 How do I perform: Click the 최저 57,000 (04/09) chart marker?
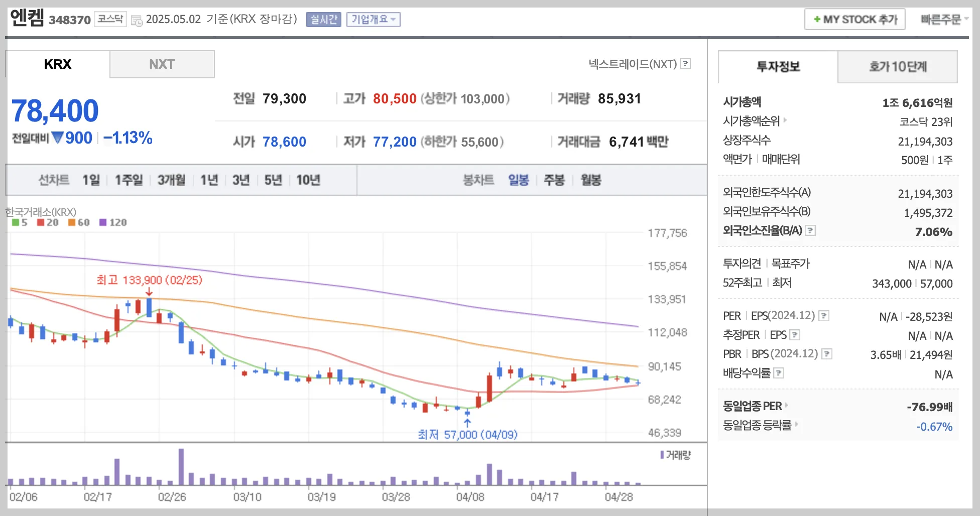click(x=467, y=434)
